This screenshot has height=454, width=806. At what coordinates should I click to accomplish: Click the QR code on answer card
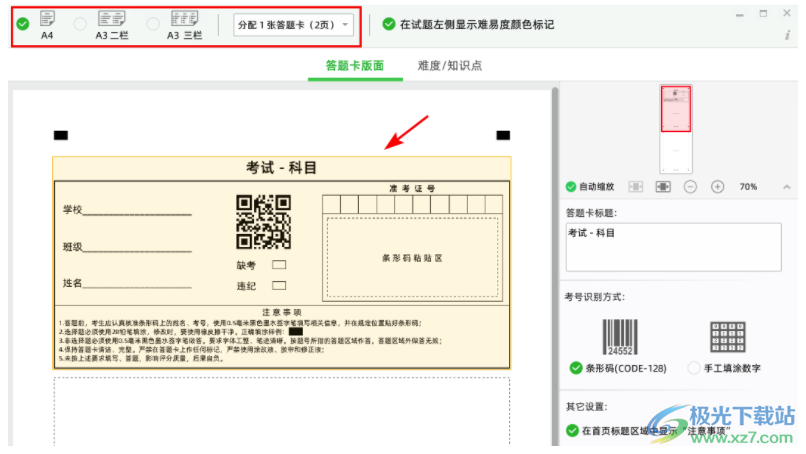click(x=264, y=222)
